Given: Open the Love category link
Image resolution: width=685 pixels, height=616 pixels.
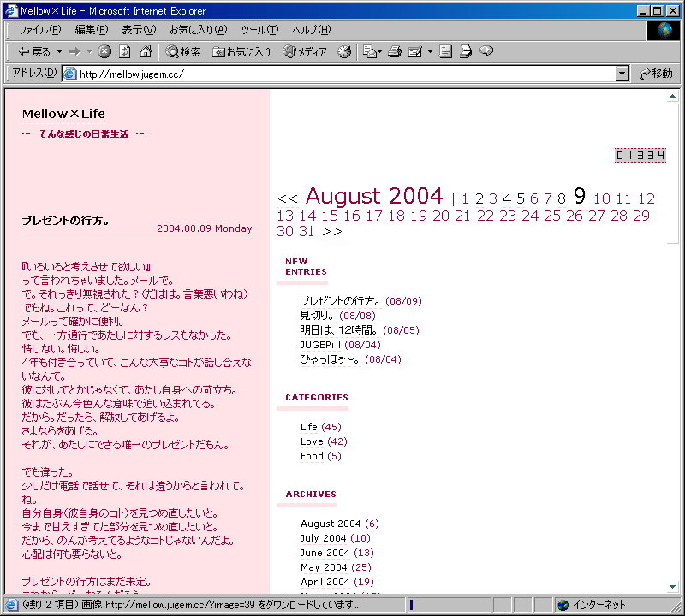Looking at the screenshot, I should click(312, 441).
